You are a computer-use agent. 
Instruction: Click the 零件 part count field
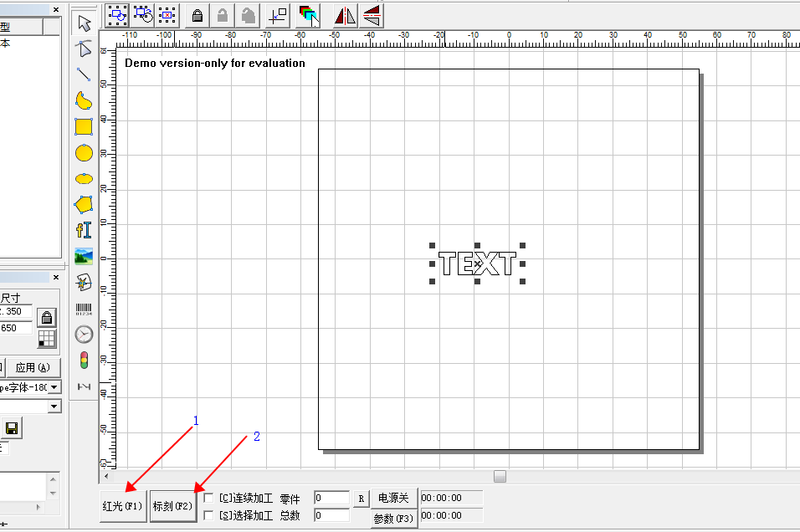point(331,499)
